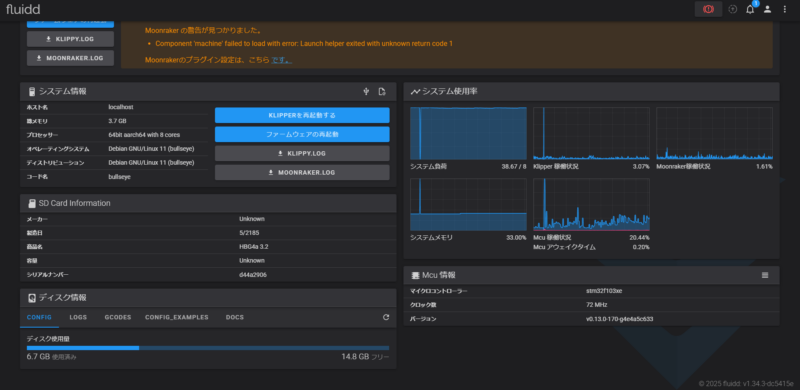Click SD card serial number d44a2906
Viewport: 800px width, 390px height.
click(253, 275)
